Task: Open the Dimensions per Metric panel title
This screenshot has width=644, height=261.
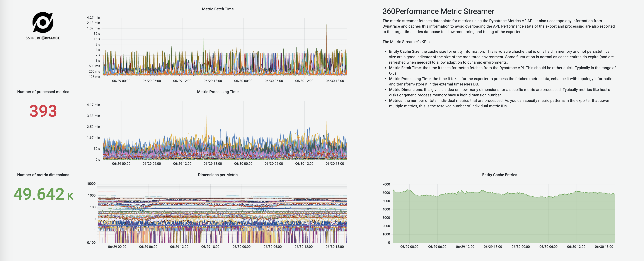Action: click(x=218, y=175)
